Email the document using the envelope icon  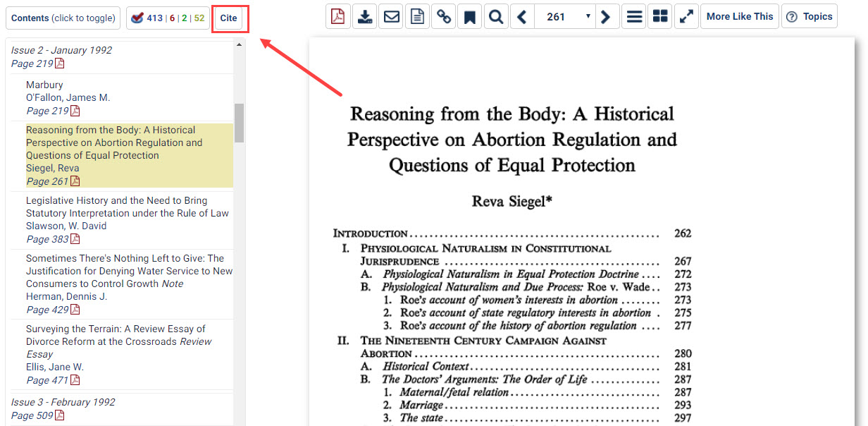[x=391, y=17]
